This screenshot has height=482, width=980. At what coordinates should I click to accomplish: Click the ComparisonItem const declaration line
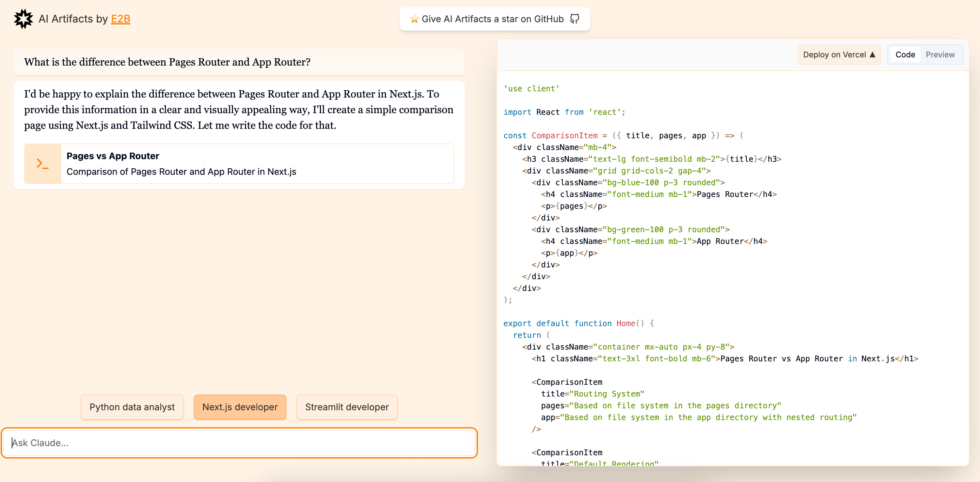[623, 136]
